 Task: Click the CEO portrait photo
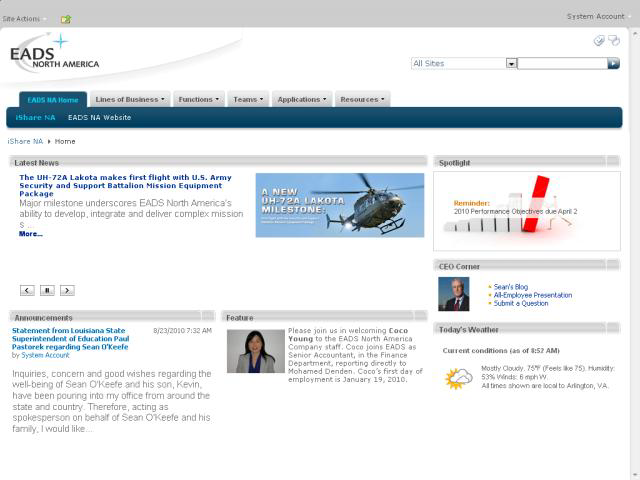(454, 294)
